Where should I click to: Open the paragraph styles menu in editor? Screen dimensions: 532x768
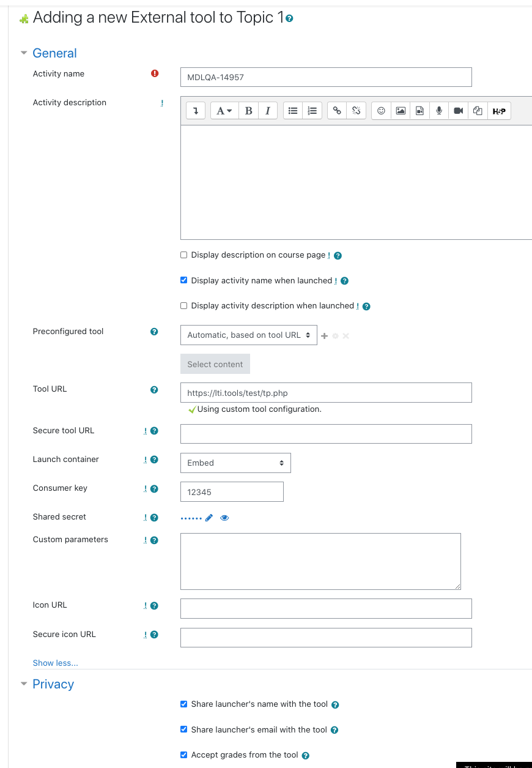[224, 111]
